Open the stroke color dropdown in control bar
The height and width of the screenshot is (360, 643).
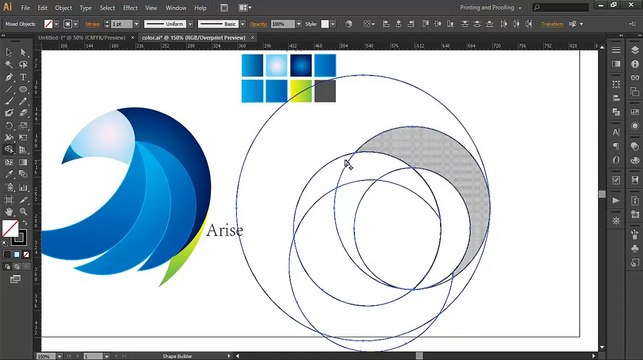(x=76, y=24)
